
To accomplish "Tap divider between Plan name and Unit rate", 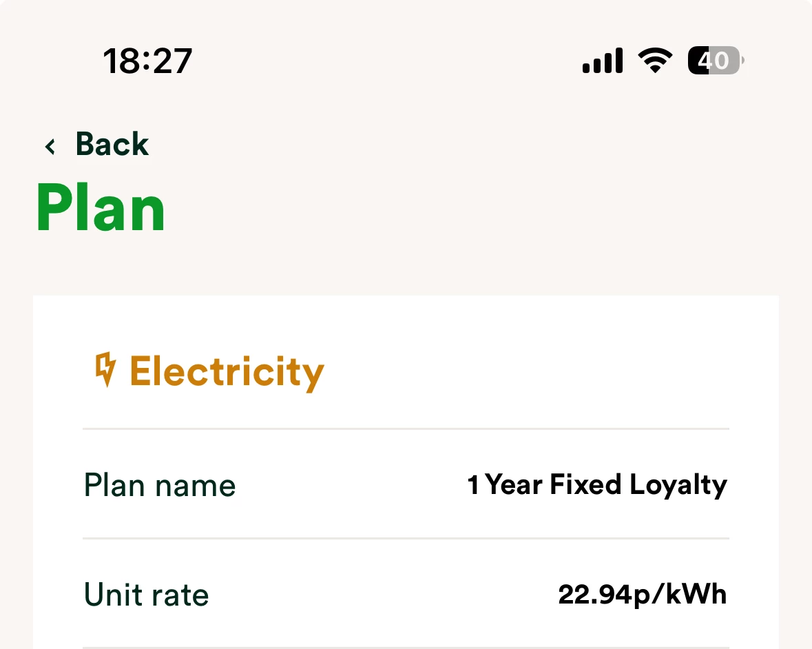I will 406,538.
